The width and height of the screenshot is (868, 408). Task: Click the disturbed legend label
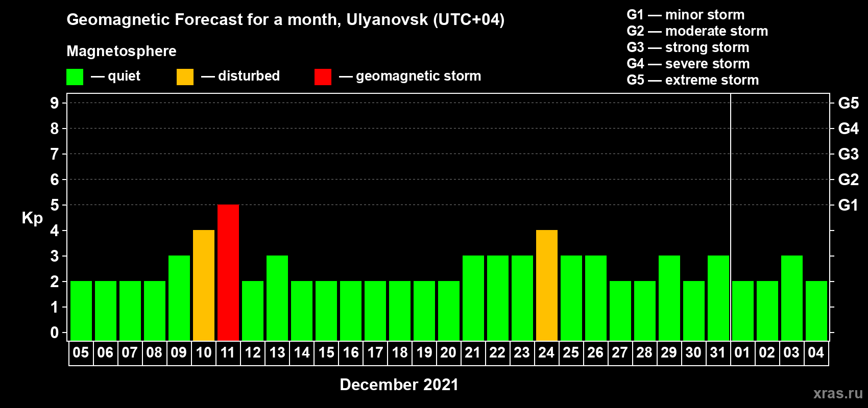(x=249, y=76)
